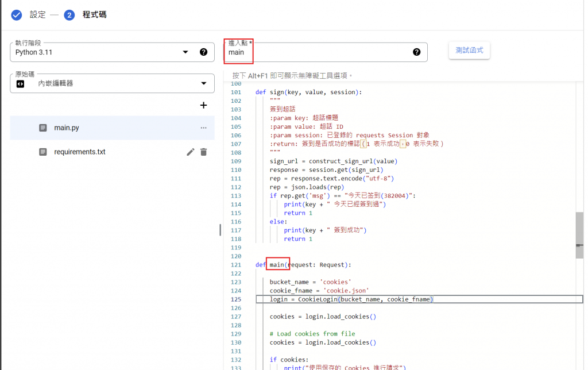Screen dimensions: 588x370
Task: Expand the 內嵌編輯器 source code dropdown
Action: point(204,83)
